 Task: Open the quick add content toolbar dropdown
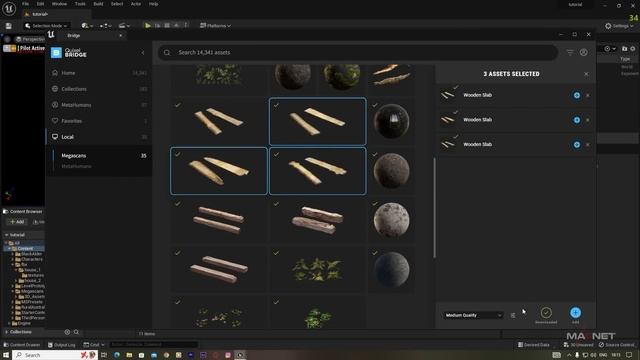click(87, 25)
